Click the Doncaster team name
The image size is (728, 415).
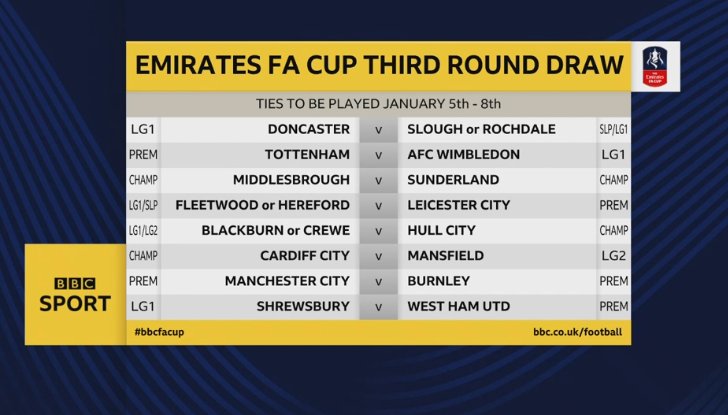[x=309, y=129]
